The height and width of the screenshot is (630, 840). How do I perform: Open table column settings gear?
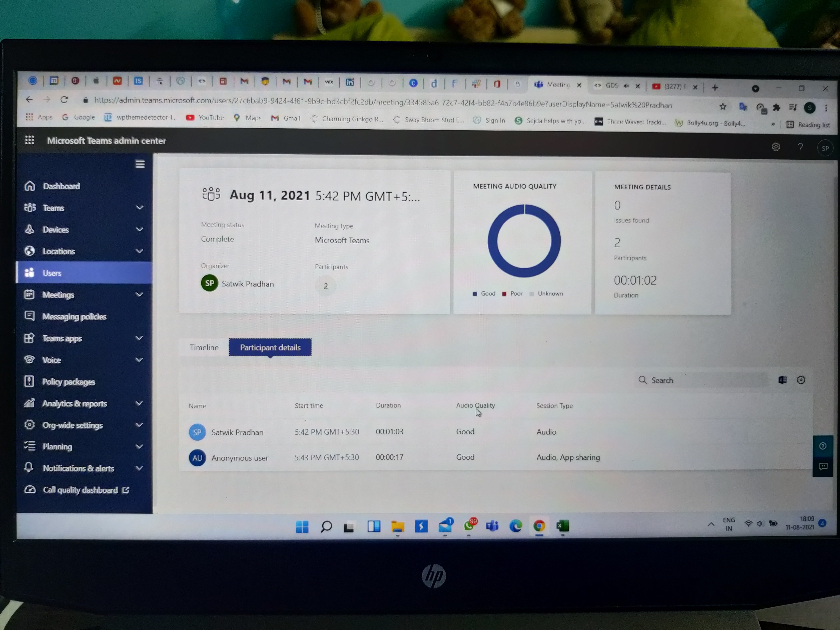click(x=801, y=380)
